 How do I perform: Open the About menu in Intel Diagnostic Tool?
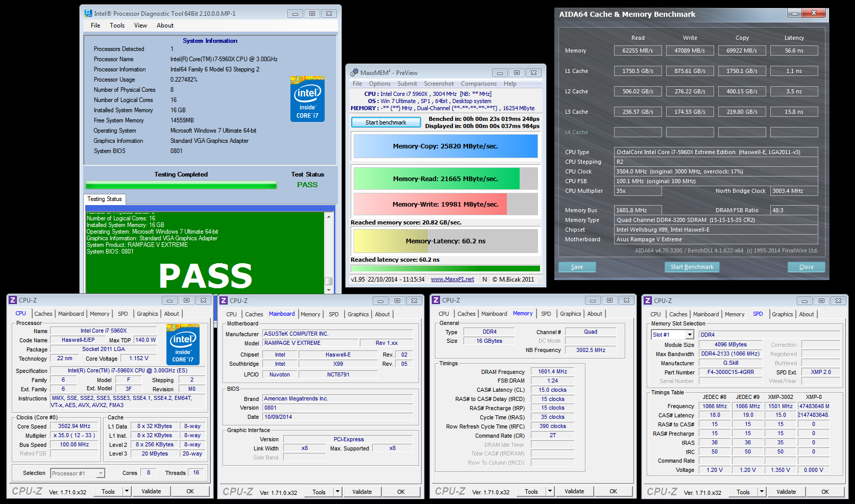point(165,26)
